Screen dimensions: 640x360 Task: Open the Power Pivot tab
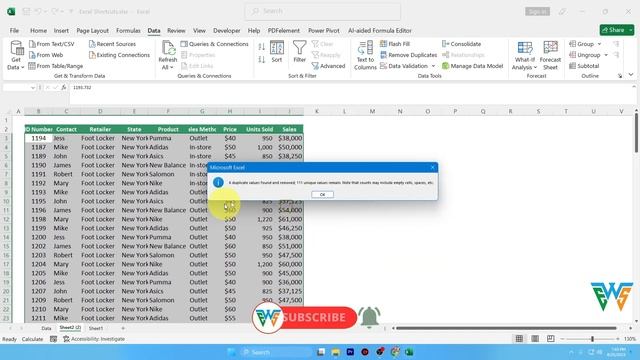(324, 31)
